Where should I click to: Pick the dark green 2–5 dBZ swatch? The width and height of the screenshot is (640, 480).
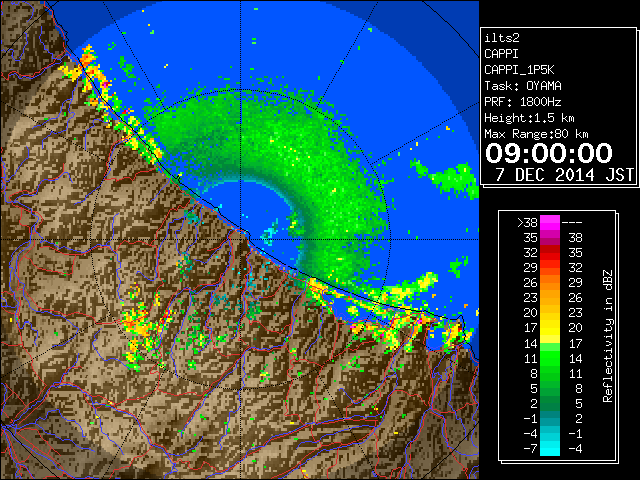tap(550, 403)
